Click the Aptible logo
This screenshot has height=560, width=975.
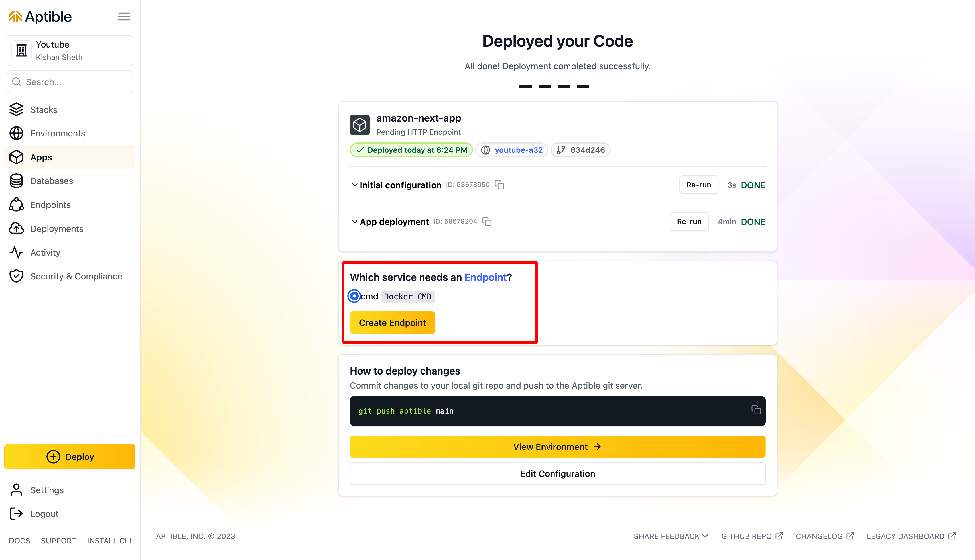(40, 17)
